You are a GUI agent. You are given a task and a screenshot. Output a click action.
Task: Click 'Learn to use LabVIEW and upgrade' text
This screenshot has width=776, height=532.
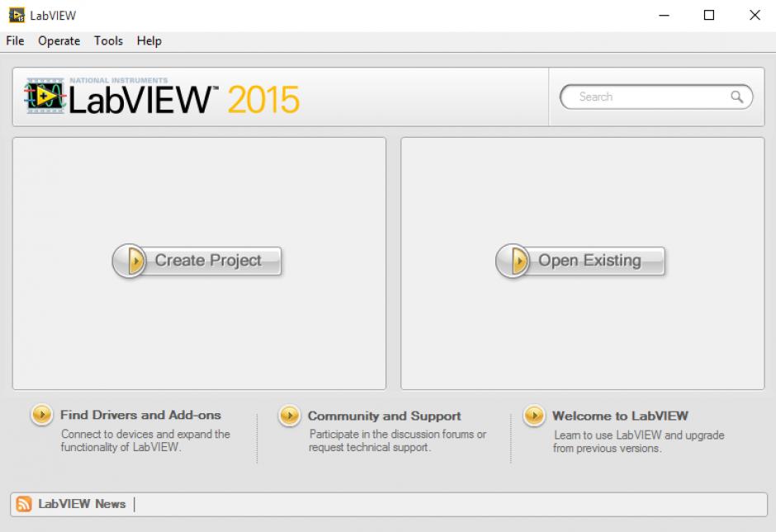tap(639, 435)
